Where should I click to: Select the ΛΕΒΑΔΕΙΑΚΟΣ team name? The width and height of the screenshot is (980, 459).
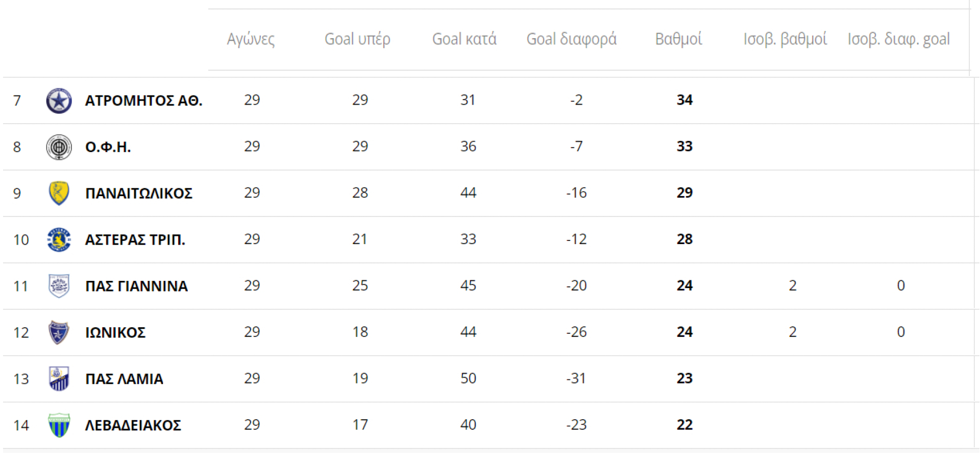coord(133,425)
